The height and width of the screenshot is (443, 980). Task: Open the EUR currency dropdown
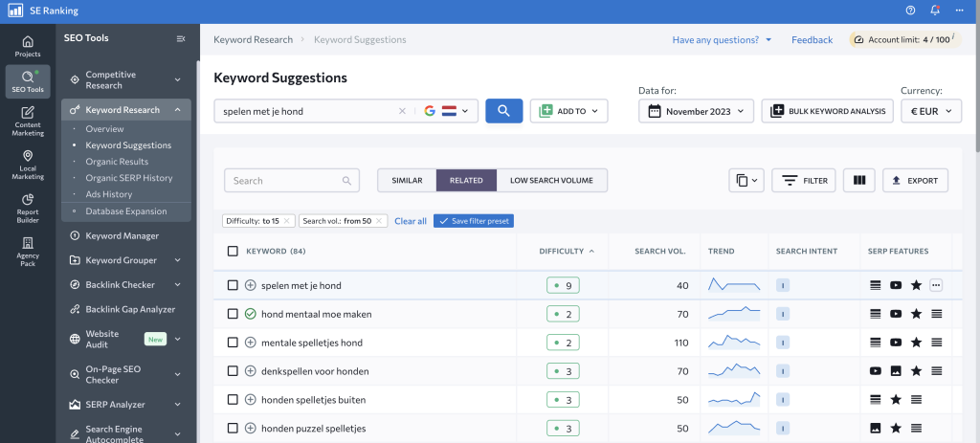coord(931,111)
